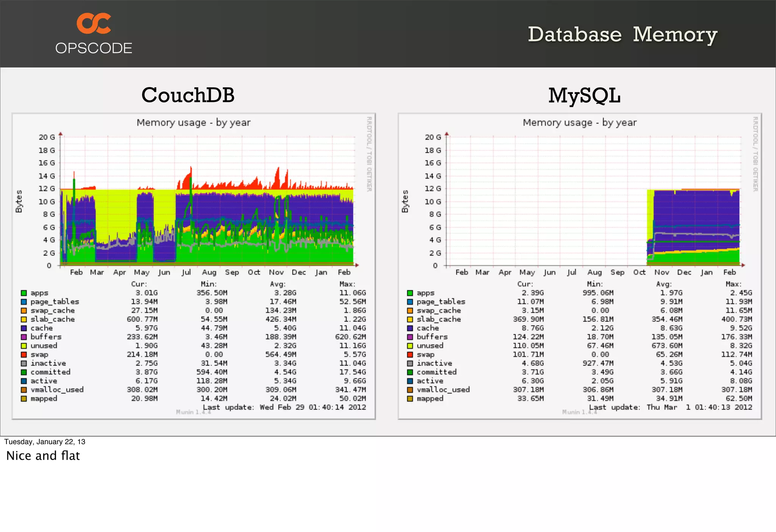The width and height of the screenshot is (776, 532).
Task: Click the CouchDB apps green legend swatch
Action: (x=23, y=293)
